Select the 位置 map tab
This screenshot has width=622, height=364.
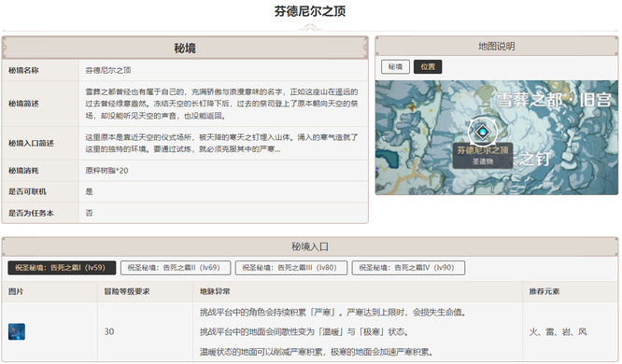428,66
